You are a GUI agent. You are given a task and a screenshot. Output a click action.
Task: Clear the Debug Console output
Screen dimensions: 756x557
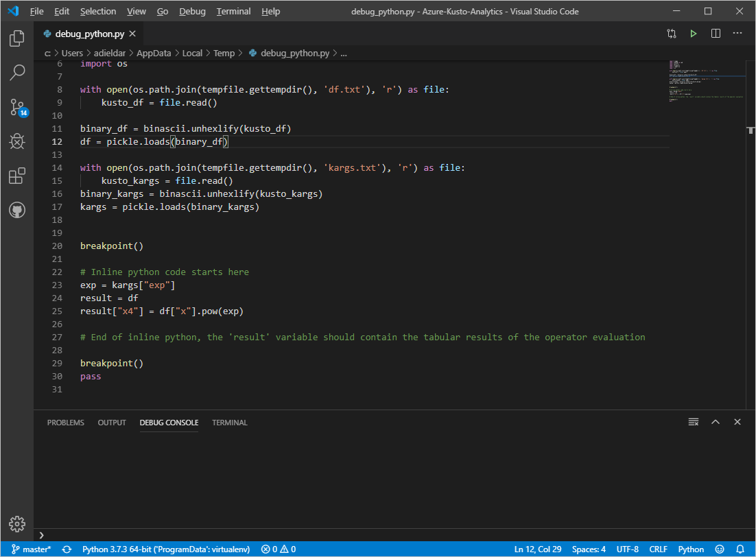point(693,422)
